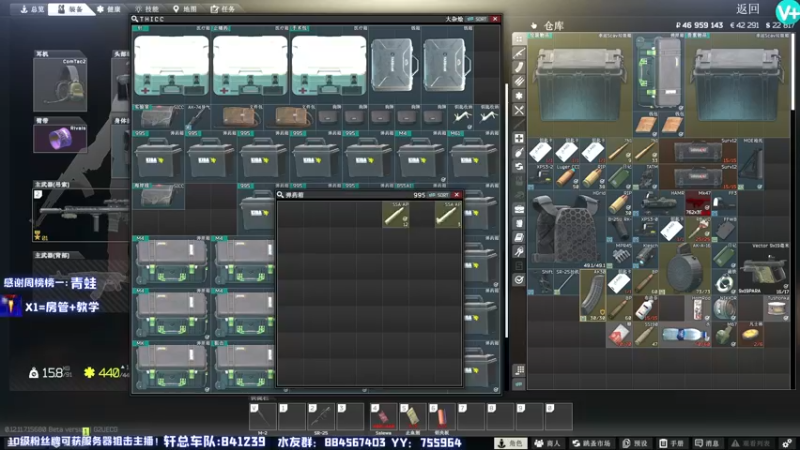Open the 跳蚤市场 flea market

point(592,443)
